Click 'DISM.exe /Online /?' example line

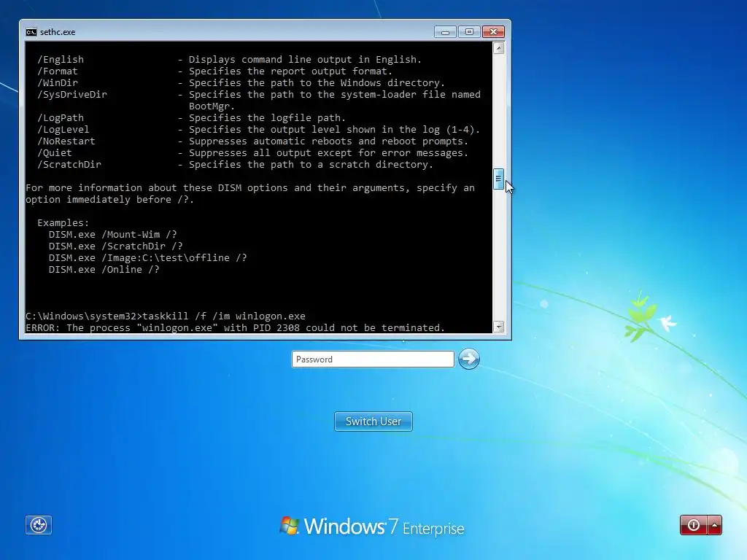tap(104, 270)
